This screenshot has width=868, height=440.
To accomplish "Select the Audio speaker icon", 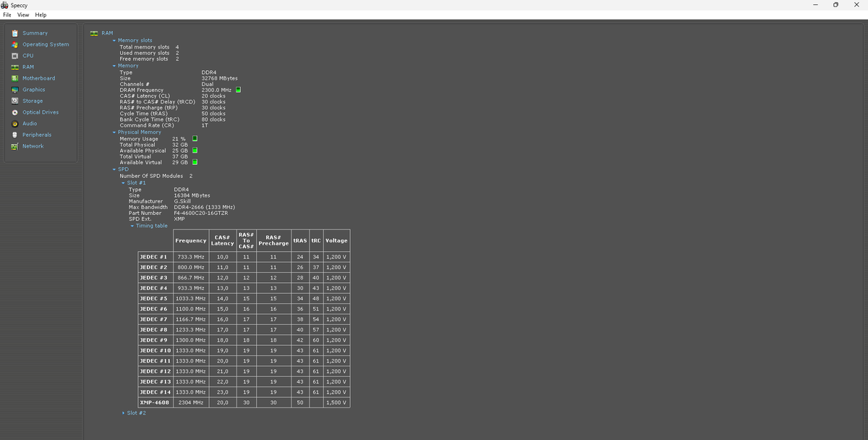I will tap(14, 124).
